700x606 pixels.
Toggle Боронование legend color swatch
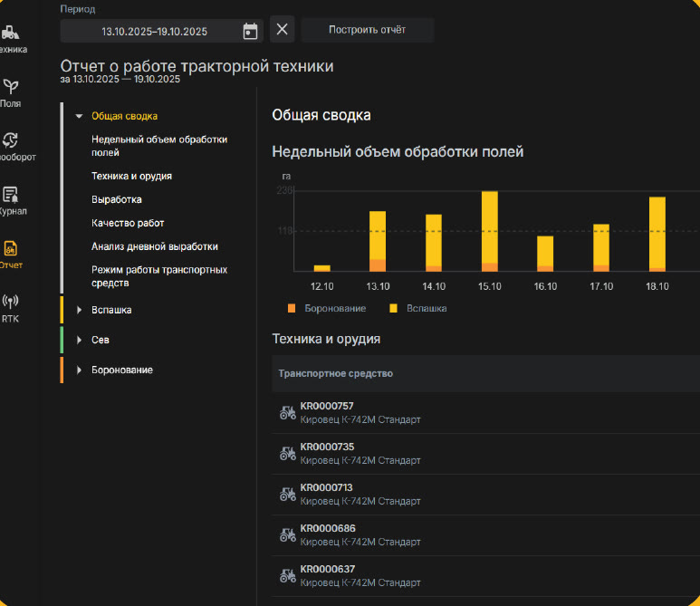[292, 309]
